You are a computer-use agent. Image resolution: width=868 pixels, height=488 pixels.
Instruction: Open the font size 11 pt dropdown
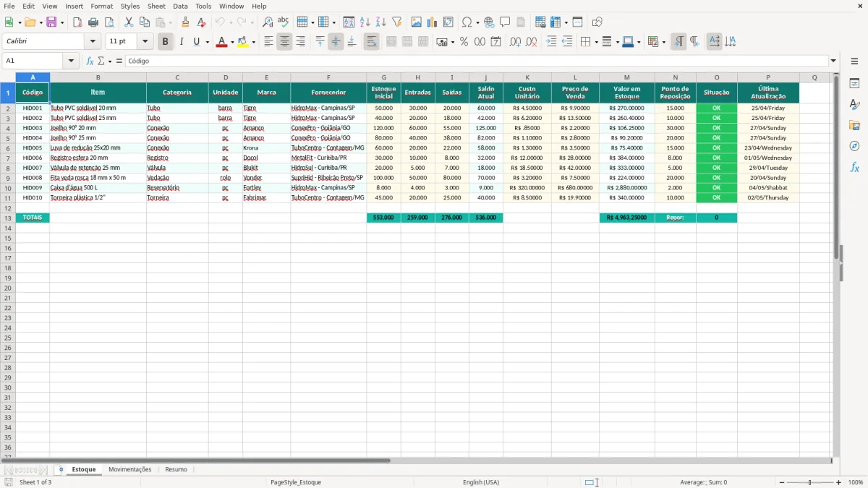145,42
